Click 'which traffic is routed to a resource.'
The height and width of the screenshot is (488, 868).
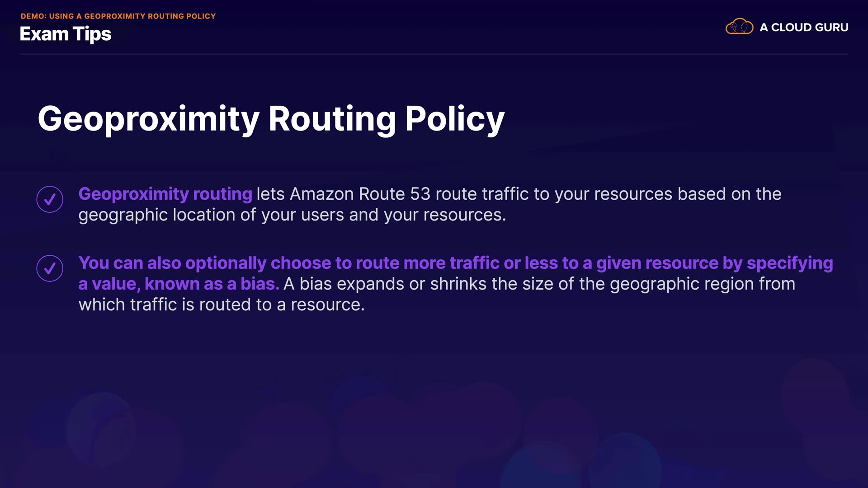click(x=222, y=305)
